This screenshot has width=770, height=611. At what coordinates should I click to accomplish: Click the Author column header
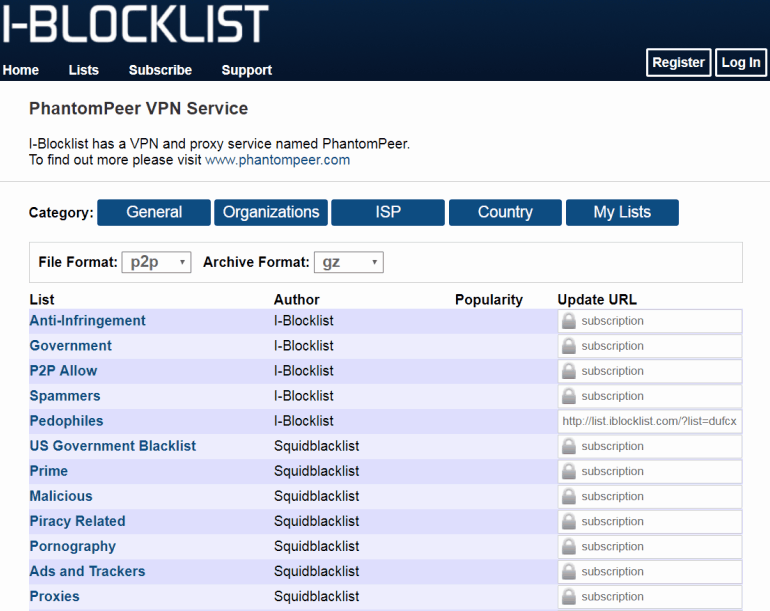point(297,300)
